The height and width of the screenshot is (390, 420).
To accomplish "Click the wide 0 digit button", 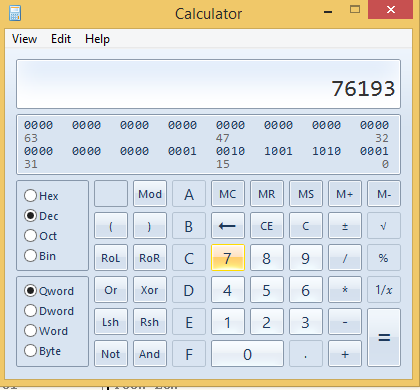I will (x=247, y=354).
